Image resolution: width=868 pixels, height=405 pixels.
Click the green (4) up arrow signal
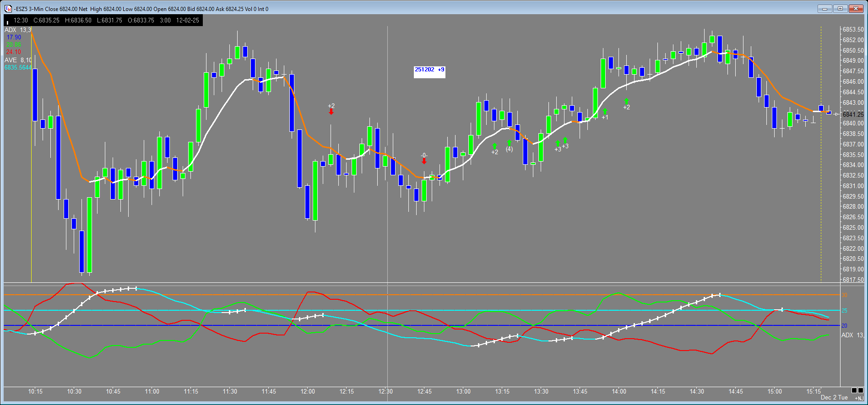point(509,143)
